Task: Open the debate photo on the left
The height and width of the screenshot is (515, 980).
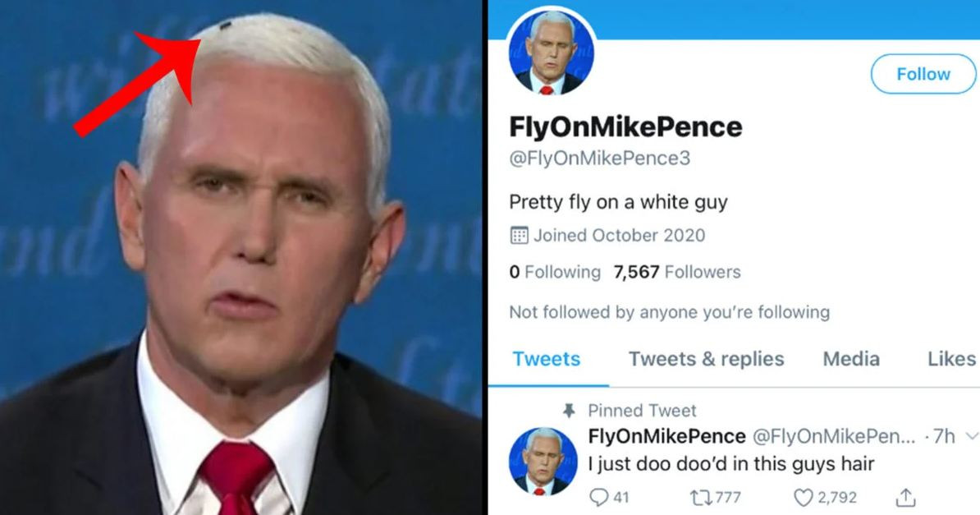Action: click(x=240, y=257)
